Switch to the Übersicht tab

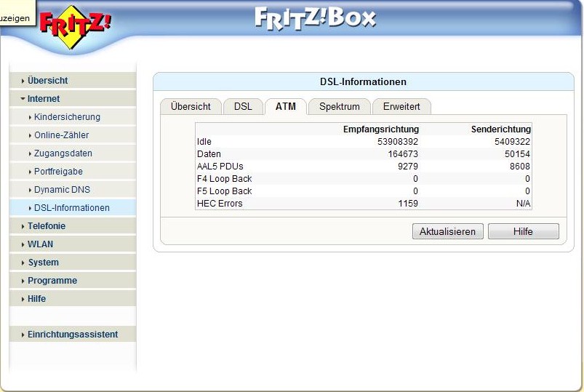191,107
